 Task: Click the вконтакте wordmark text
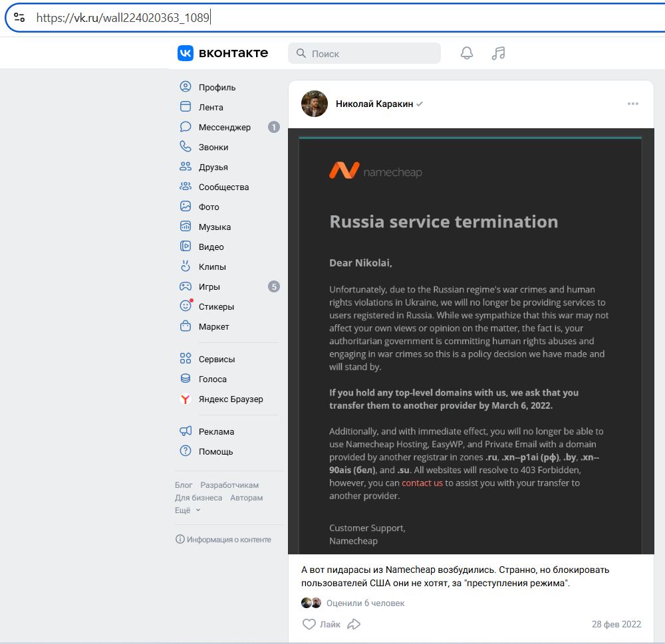tap(233, 53)
